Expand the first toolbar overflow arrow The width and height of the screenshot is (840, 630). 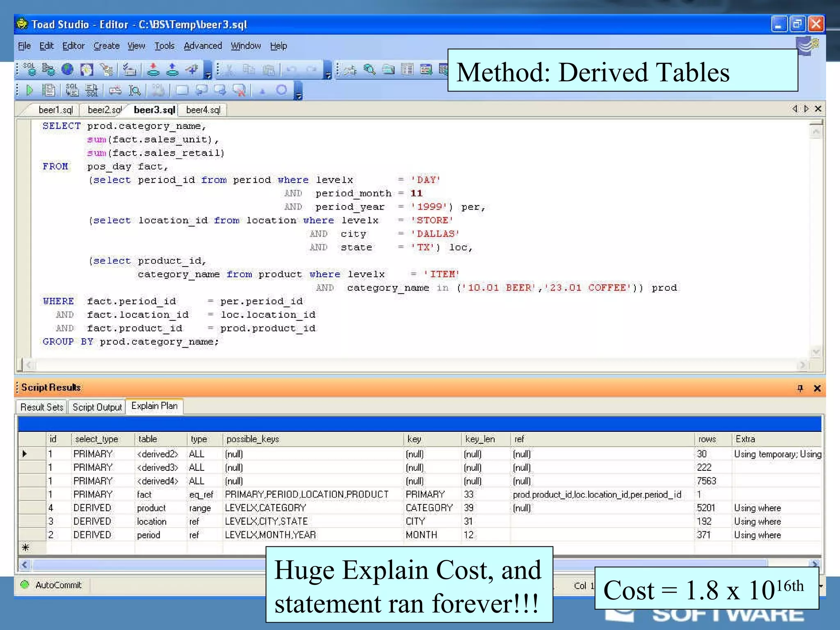tap(208, 70)
